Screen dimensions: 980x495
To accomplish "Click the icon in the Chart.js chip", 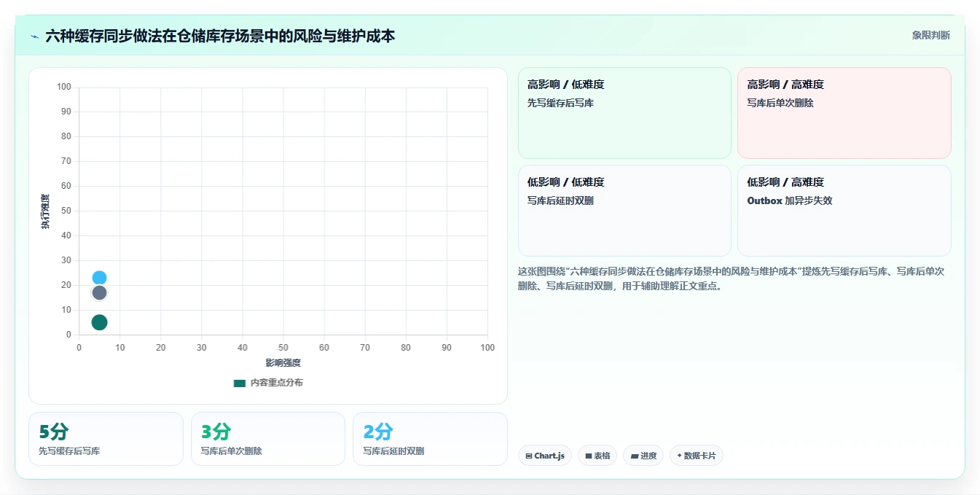I will tap(528, 456).
